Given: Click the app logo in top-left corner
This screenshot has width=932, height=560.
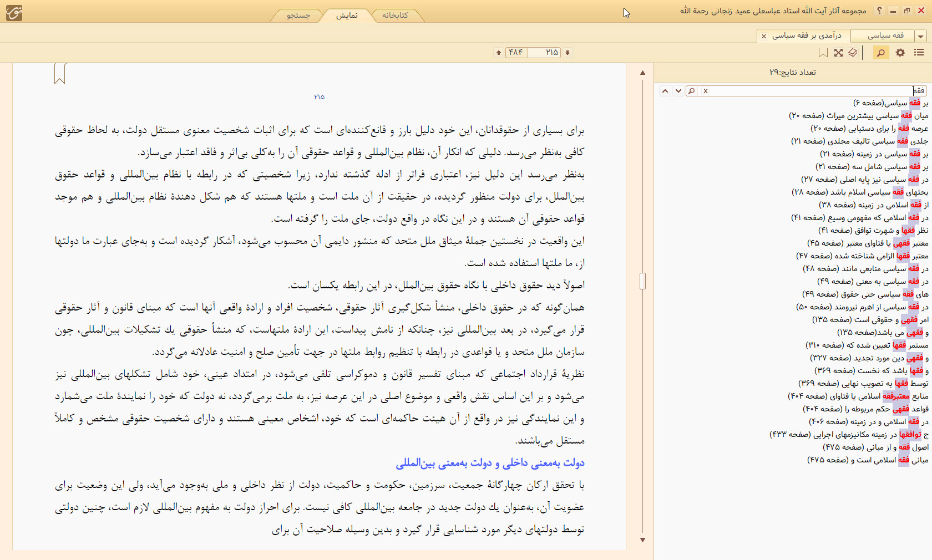Looking at the screenshot, I should (13, 12).
